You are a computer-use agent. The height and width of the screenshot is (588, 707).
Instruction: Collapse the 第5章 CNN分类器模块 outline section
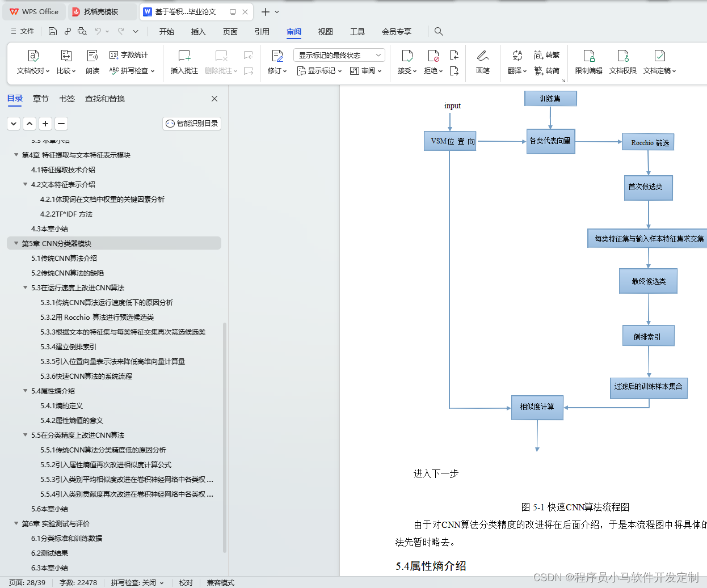coord(16,243)
